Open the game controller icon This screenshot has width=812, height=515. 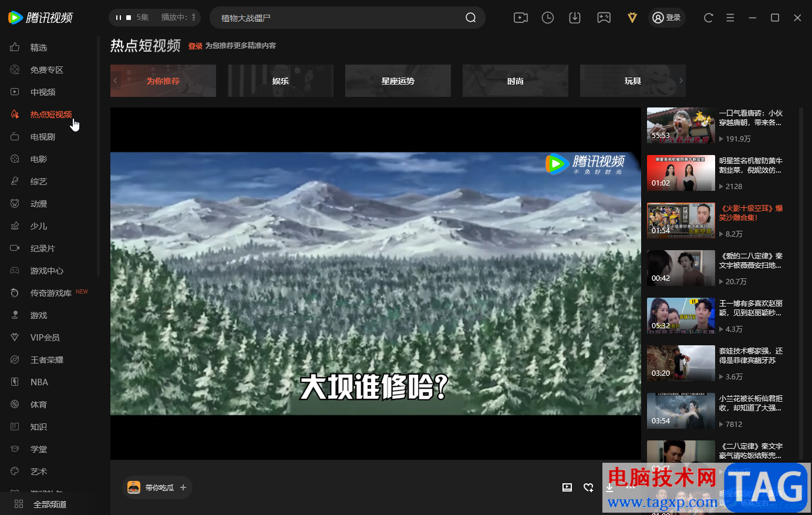pyautogui.click(x=604, y=18)
